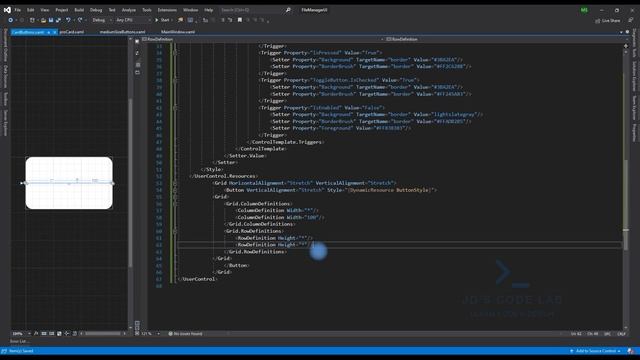Collapse the IsPressed Trigger code block
The image size is (640, 360).
(175, 53)
